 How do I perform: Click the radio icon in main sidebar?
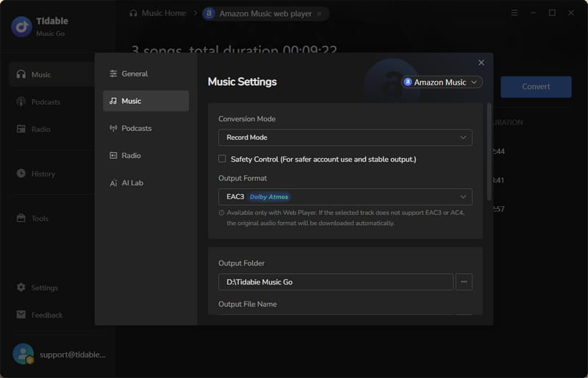[21, 129]
